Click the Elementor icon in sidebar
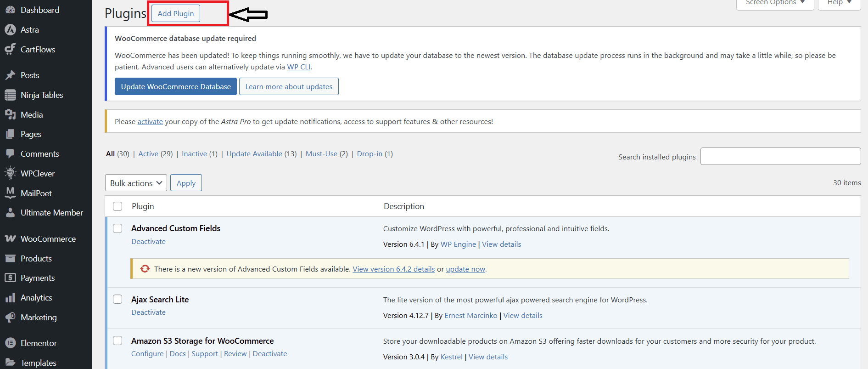 pos(10,343)
